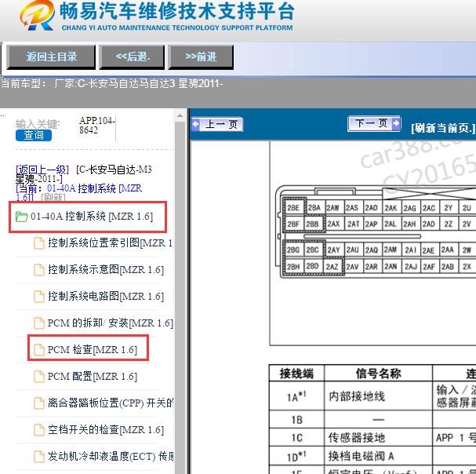Select the 01-40A 控制系统 [MZR 1.6] folder row

(88, 217)
